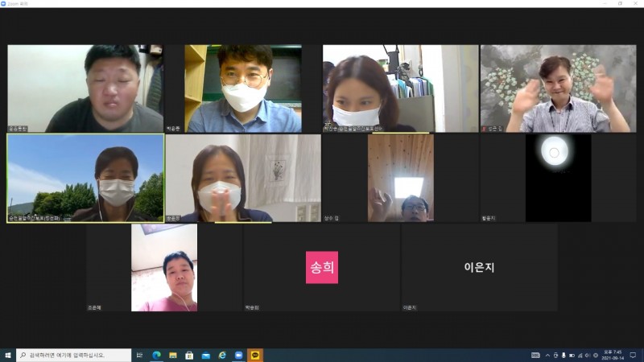Select the masked man in the blue shirt's tile
Image resolution: width=644 pixels, height=362 pixels.
point(243,88)
